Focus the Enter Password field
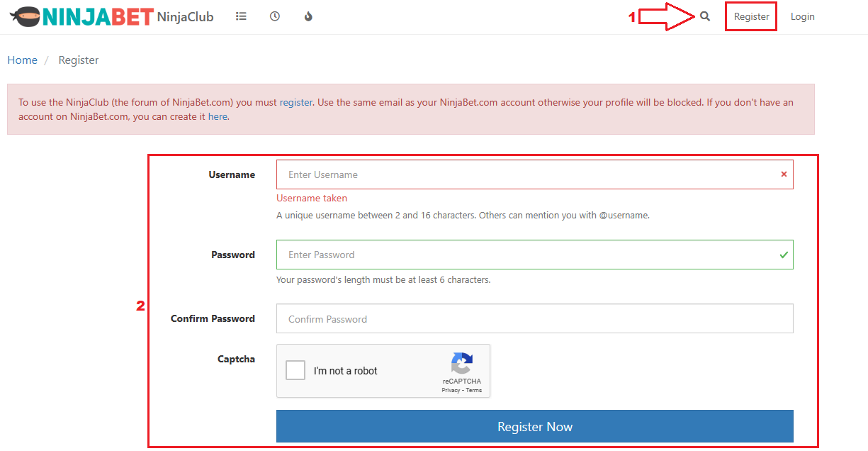 point(535,255)
